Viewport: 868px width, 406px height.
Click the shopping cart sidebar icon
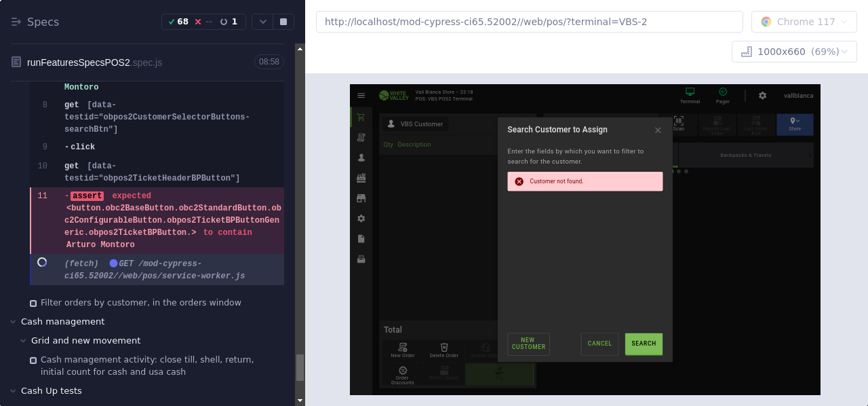pos(361,117)
